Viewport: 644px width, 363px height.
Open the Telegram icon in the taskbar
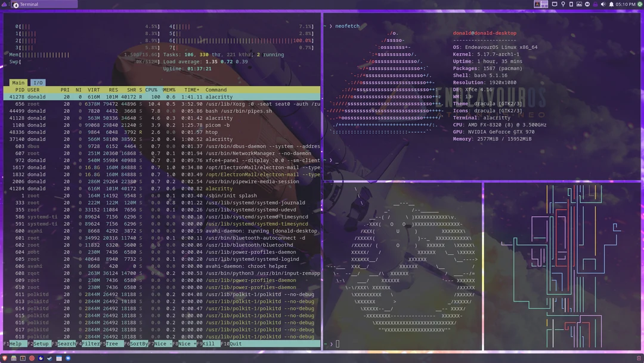coord(67,358)
